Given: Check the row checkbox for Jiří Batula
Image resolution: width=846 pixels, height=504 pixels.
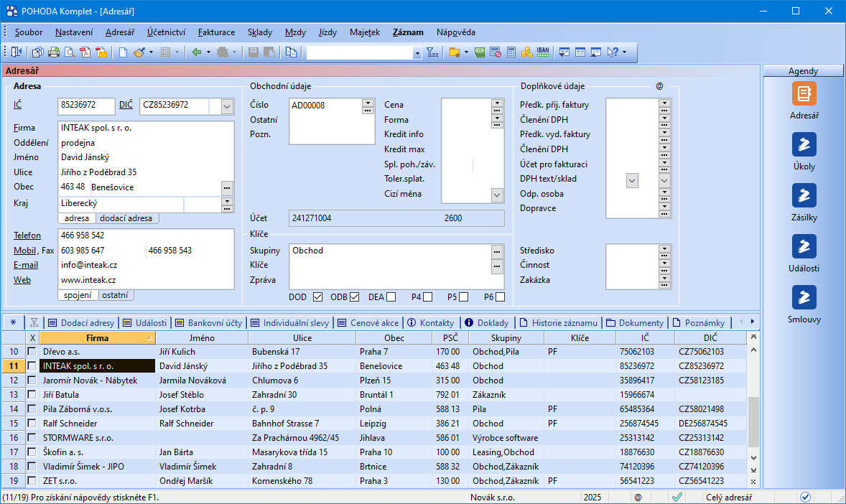Looking at the screenshot, I should (x=32, y=394).
